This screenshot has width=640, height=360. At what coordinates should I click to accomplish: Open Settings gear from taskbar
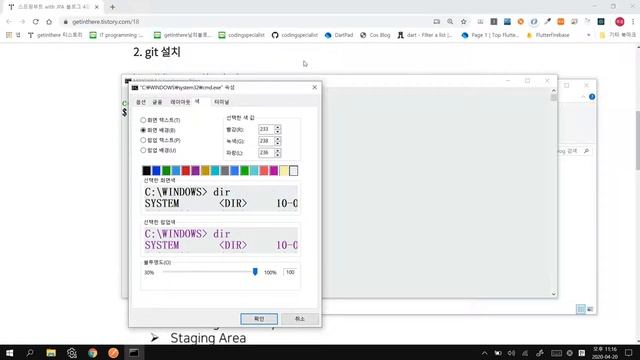[72, 353]
